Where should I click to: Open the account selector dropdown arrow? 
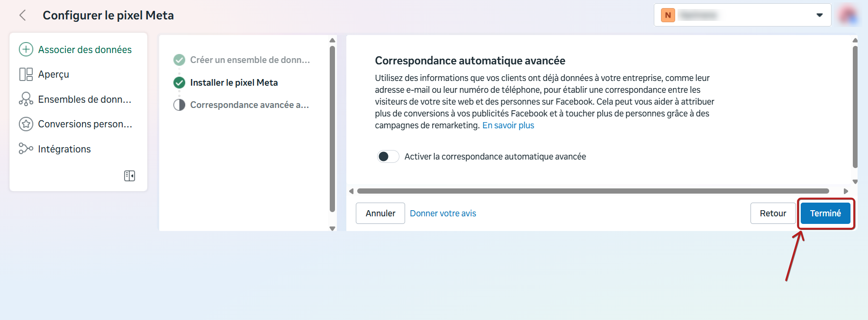820,15
